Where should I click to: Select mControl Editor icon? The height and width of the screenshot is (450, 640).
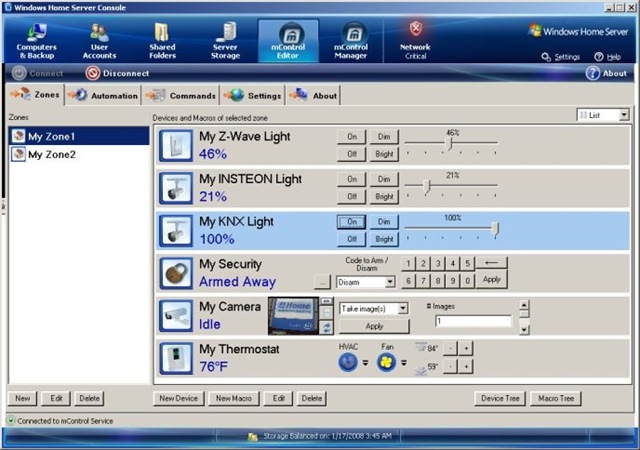pyautogui.click(x=288, y=41)
